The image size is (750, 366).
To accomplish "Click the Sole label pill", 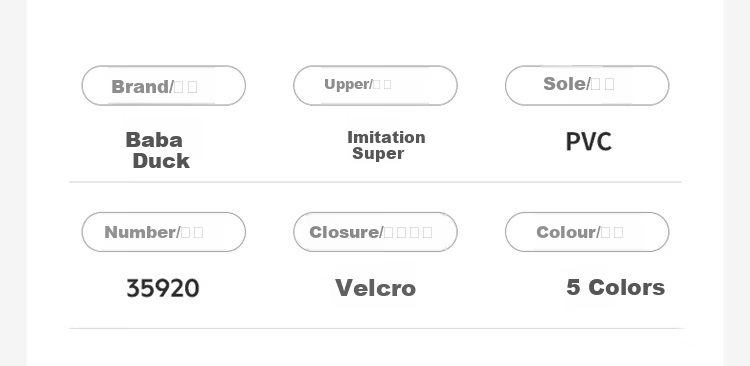I will [587, 86].
